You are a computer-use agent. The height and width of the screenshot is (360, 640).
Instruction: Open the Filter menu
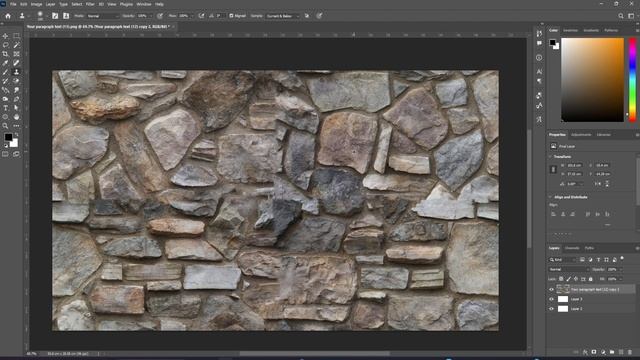[90, 4]
